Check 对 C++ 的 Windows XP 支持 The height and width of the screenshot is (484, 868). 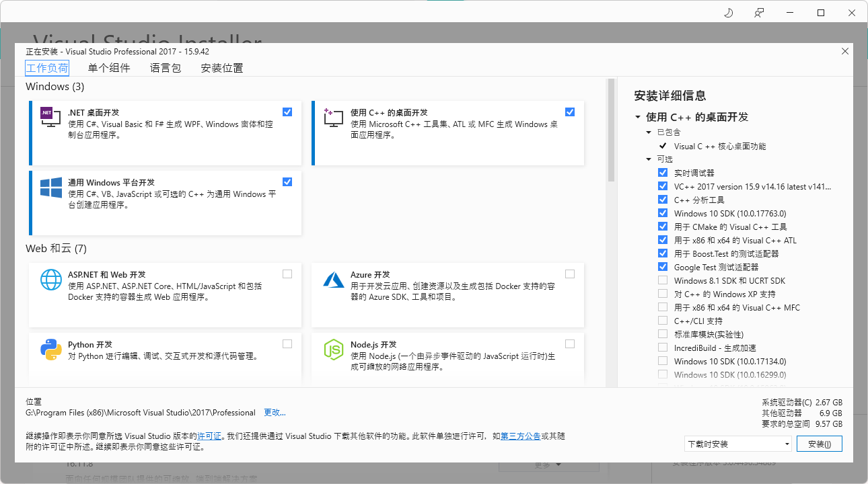click(663, 294)
